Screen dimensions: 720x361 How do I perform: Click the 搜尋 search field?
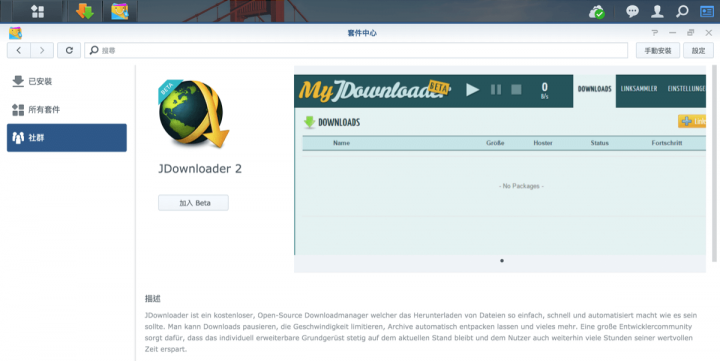356,51
